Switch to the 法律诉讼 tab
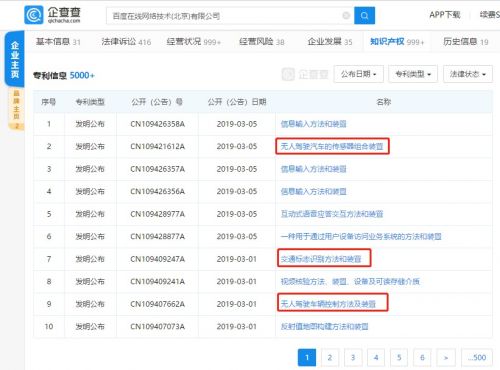 (126, 42)
